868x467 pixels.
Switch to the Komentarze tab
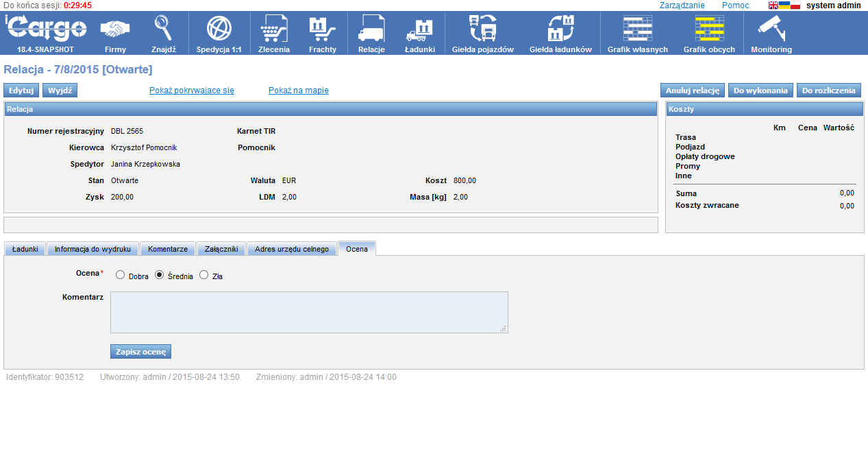tap(167, 249)
